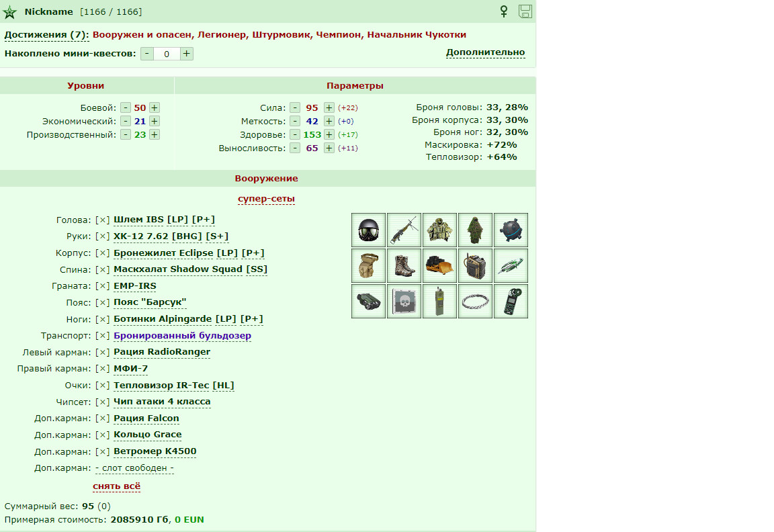Click the female gender symbol icon
Image resolution: width=774 pixels, height=532 pixels.
point(503,11)
